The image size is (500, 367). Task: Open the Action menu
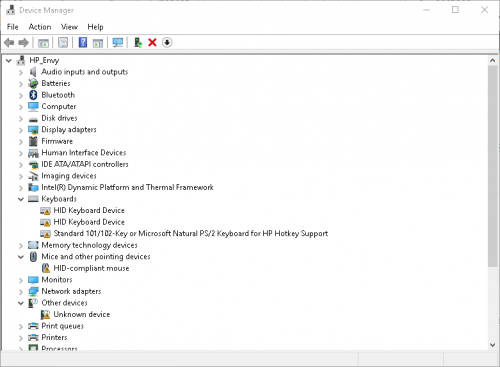click(x=40, y=27)
